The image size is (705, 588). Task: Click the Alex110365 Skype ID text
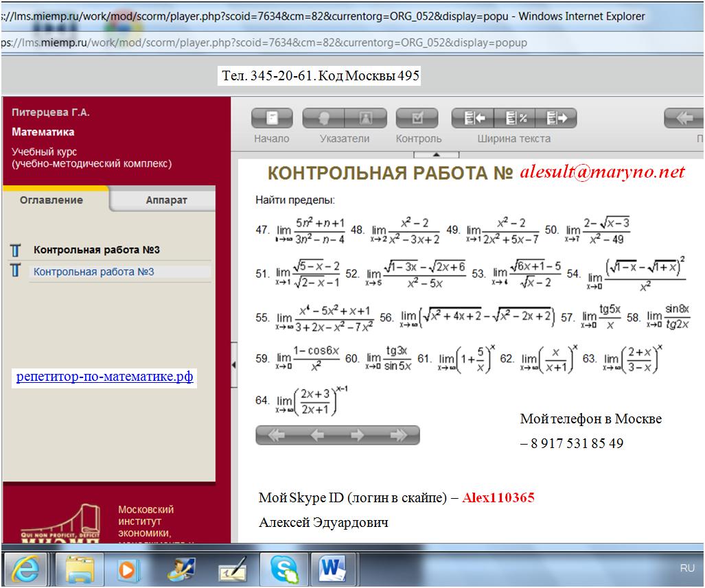[498, 497]
